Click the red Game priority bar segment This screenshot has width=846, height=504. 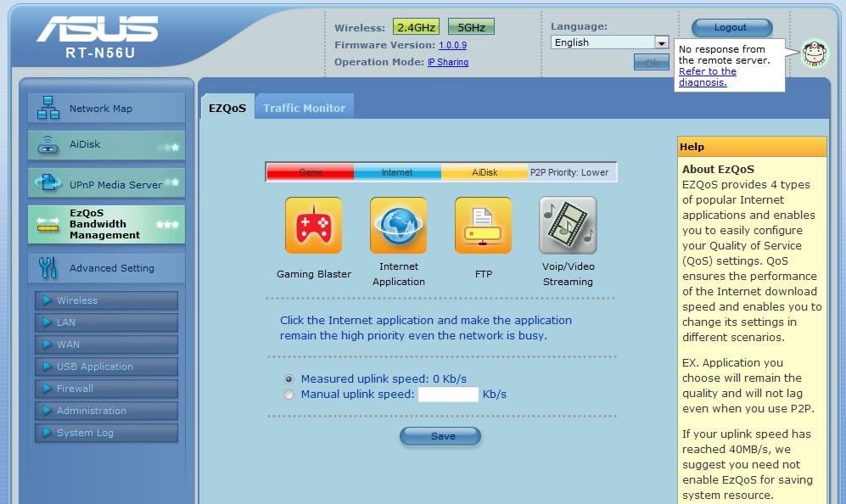[311, 172]
